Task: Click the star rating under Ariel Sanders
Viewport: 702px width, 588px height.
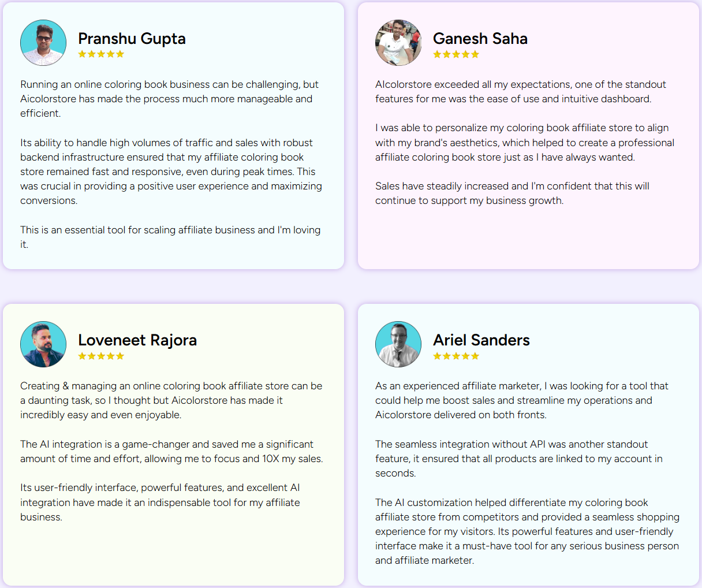Action: [456, 356]
